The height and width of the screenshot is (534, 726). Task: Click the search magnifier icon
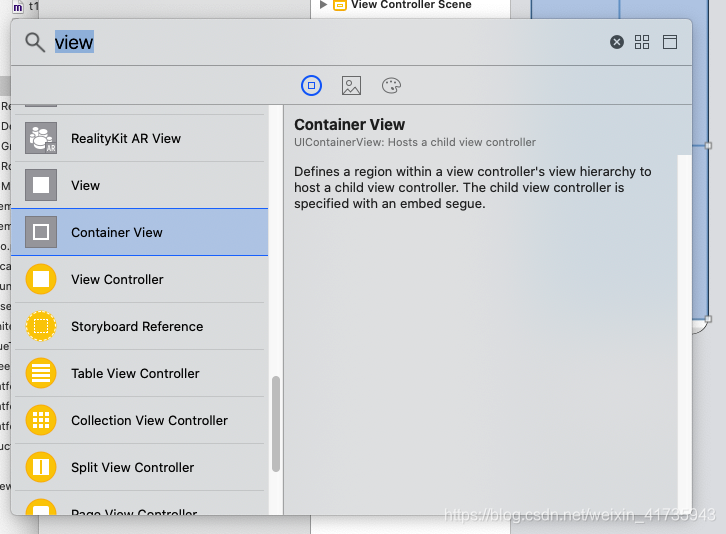click(x=35, y=42)
